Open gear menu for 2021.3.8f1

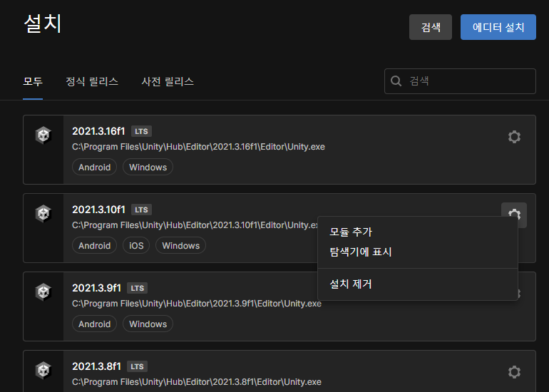tap(514, 372)
